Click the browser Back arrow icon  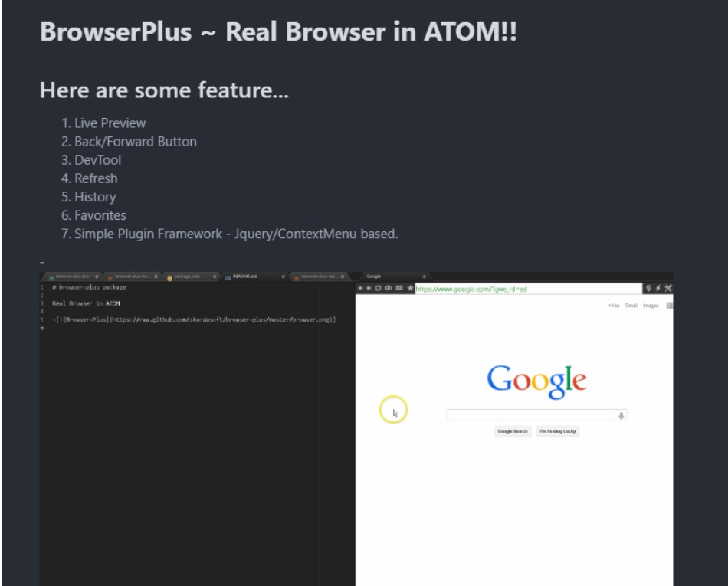coord(360,288)
